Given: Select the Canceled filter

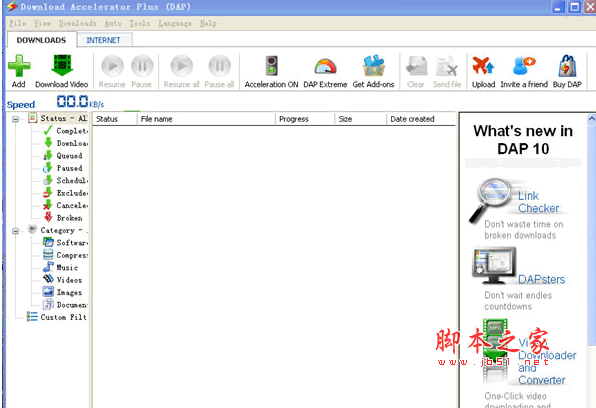Looking at the screenshot, I should pyautogui.click(x=66, y=205).
